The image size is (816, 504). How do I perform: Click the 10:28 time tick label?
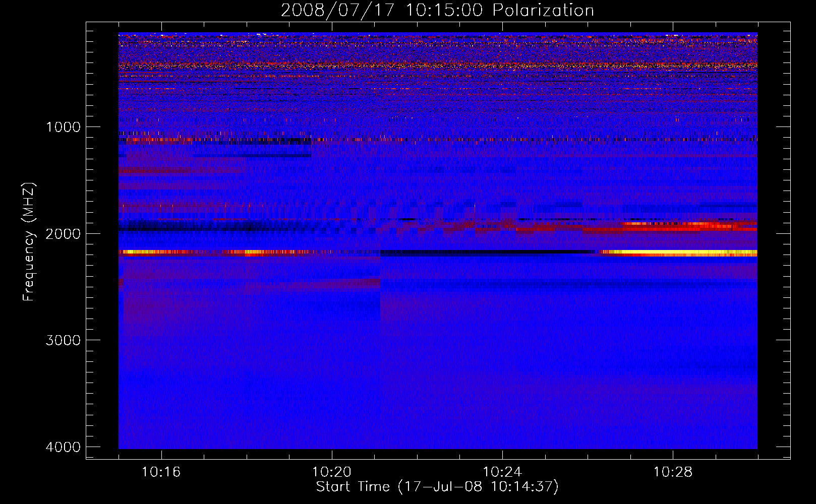tap(673, 472)
